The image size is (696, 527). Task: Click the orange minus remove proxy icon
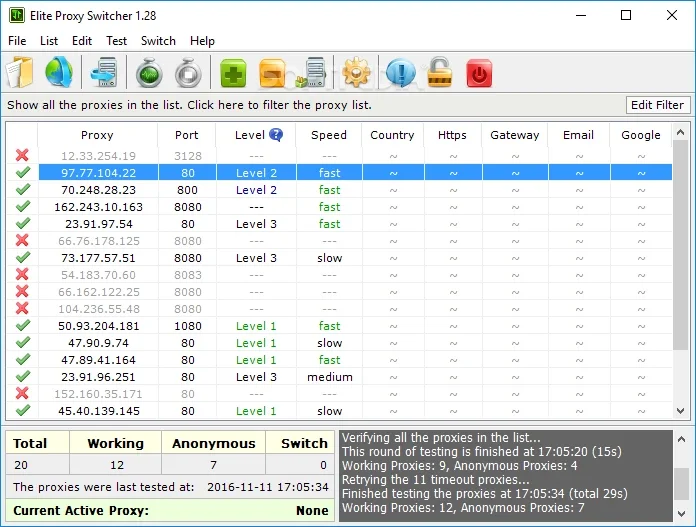point(272,73)
